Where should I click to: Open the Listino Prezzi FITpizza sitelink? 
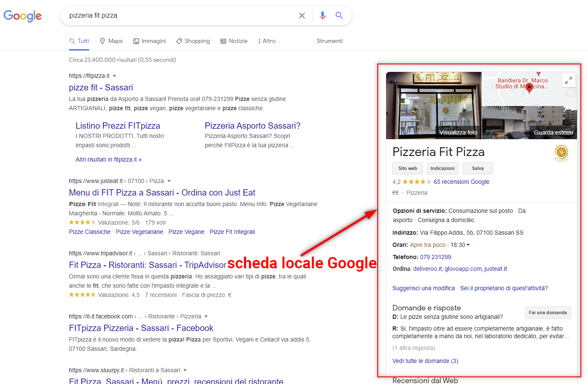coord(118,126)
